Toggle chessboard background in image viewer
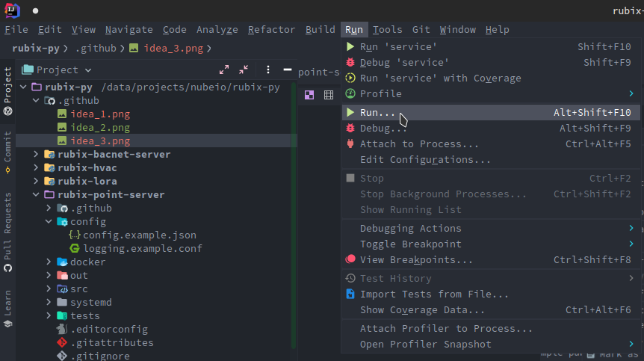This screenshot has width=644, height=361. [309, 95]
